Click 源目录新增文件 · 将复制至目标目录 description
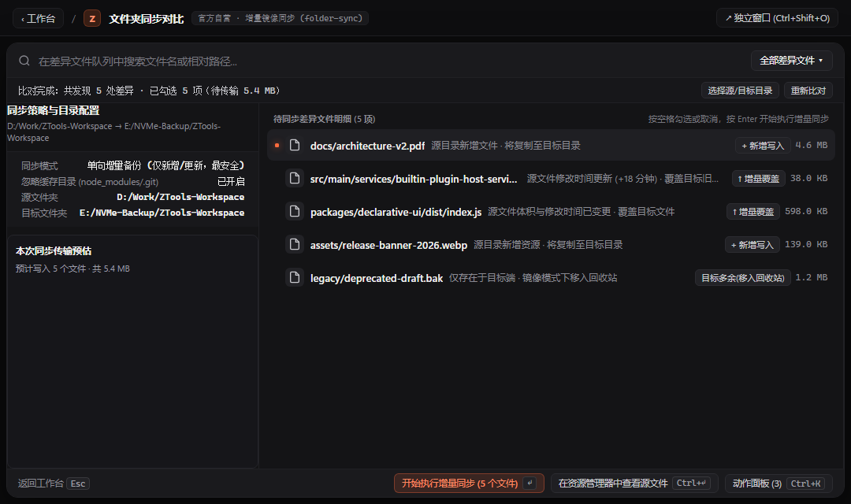 505,146
